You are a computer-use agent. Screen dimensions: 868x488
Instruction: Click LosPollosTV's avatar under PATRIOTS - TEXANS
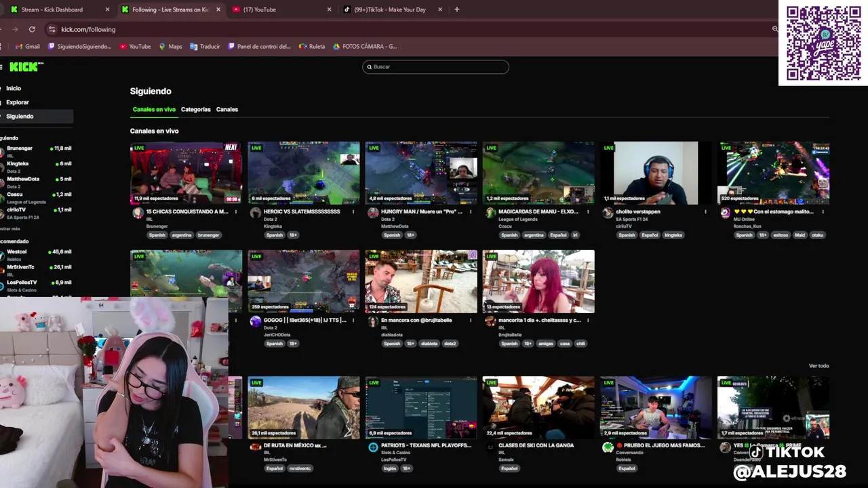pyautogui.click(x=372, y=447)
